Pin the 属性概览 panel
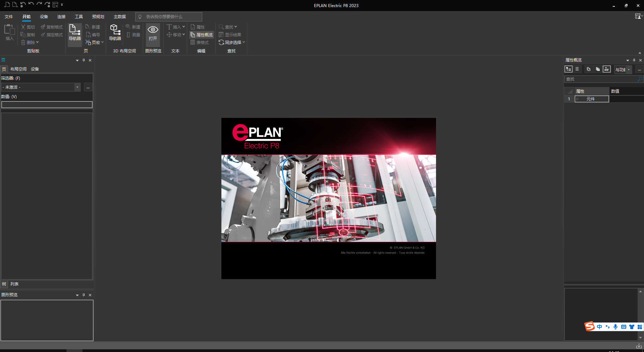Image resolution: width=644 pixels, height=352 pixels. click(634, 60)
